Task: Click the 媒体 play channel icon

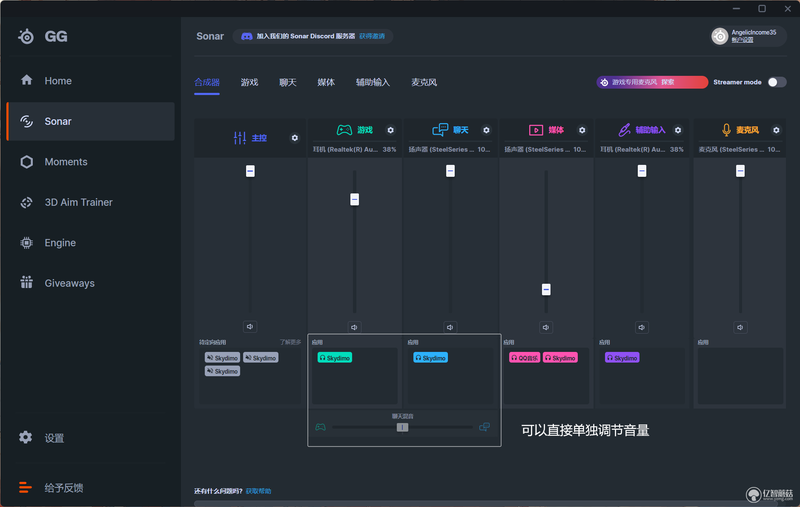Action: 536,130
